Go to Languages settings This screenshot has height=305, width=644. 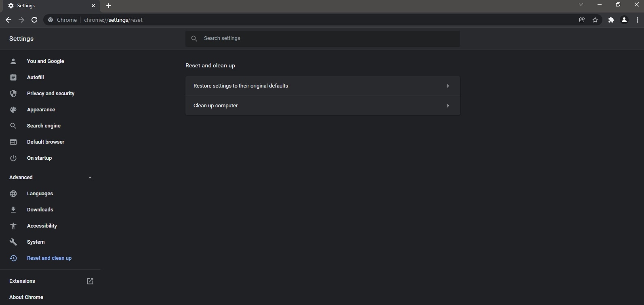point(40,194)
